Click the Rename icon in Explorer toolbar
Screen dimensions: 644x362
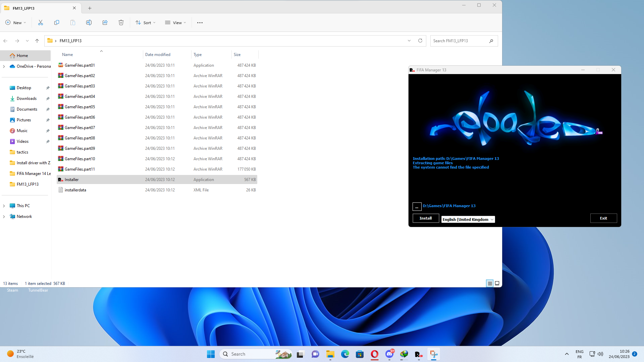[x=89, y=22]
